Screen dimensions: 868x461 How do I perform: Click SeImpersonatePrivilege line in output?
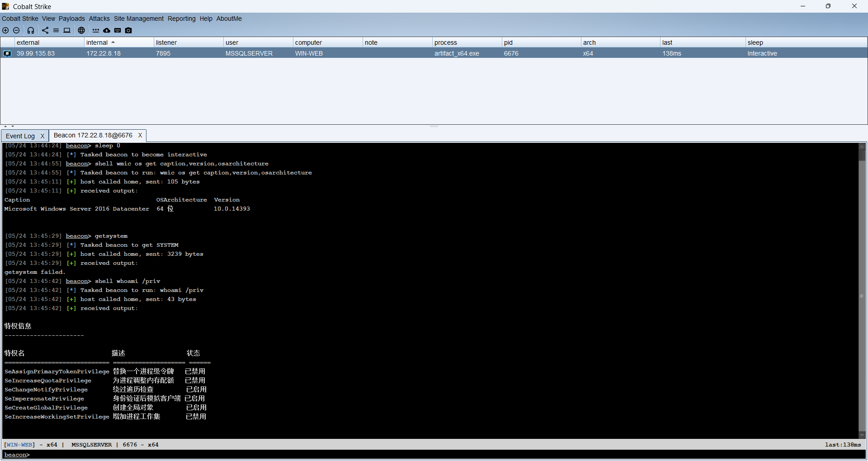pyautogui.click(x=104, y=399)
